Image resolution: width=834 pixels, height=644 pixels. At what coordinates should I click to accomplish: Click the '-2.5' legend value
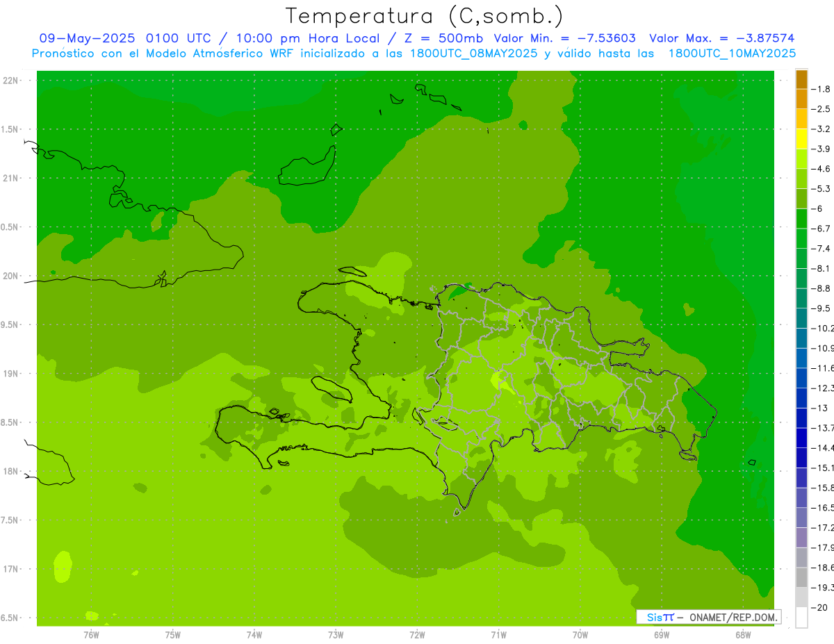click(822, 109)
